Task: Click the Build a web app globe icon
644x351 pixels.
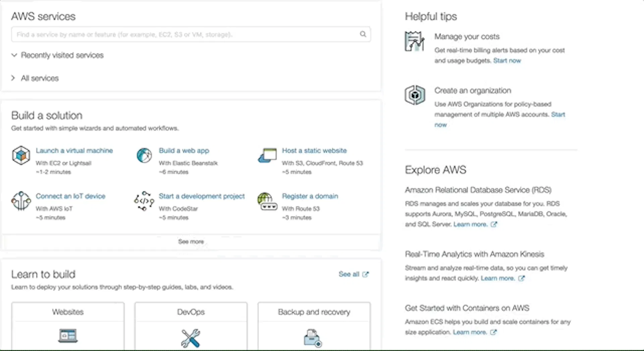Action: (x=144, y=156)
